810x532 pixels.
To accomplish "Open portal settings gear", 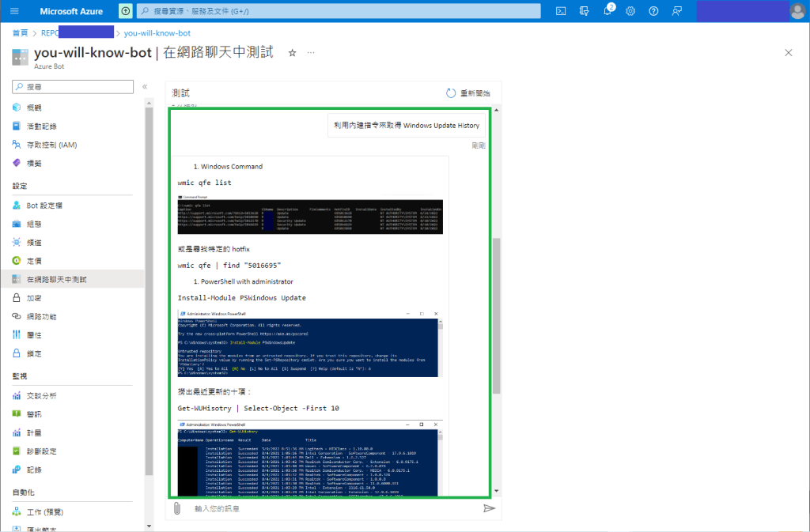I will [630, 11].
